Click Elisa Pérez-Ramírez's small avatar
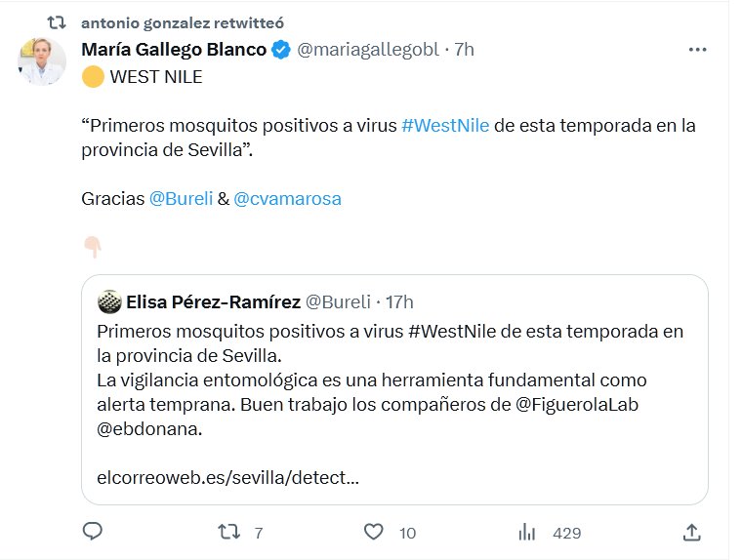The height and width of the screenshot is (560, 742). coord(109,301)
